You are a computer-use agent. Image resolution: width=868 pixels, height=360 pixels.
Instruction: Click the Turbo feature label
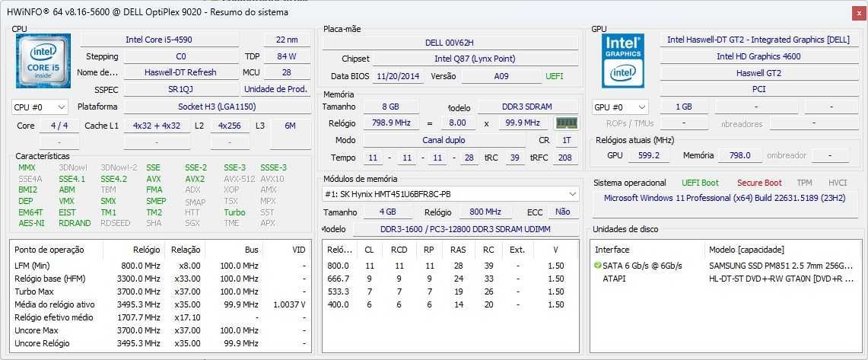234,212
